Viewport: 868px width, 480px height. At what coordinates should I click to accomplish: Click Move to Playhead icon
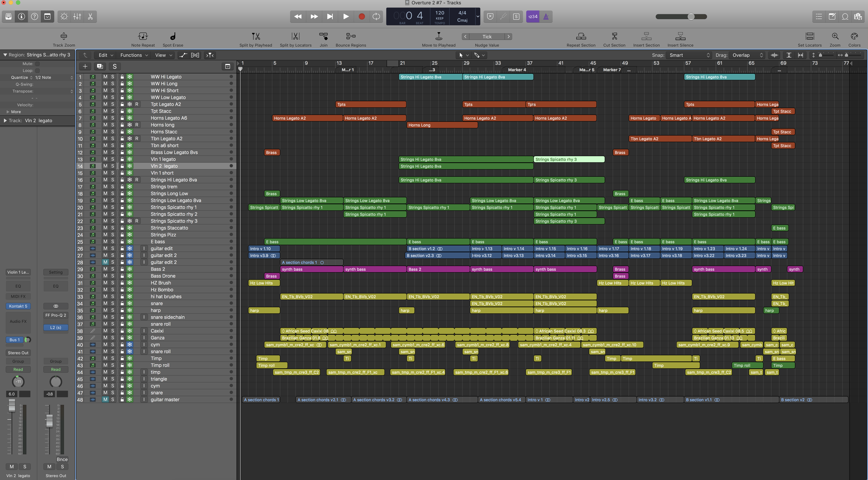[x=439, y=36]
